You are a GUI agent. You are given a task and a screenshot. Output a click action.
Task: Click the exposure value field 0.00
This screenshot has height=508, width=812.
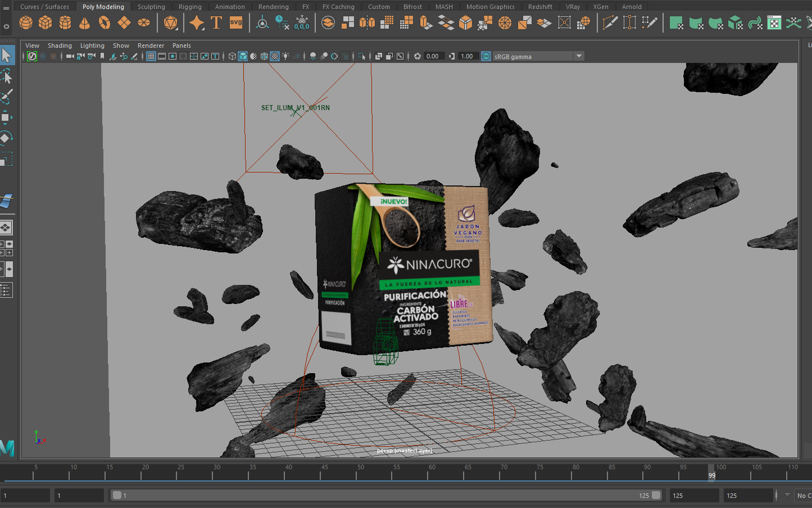point(434,56)
